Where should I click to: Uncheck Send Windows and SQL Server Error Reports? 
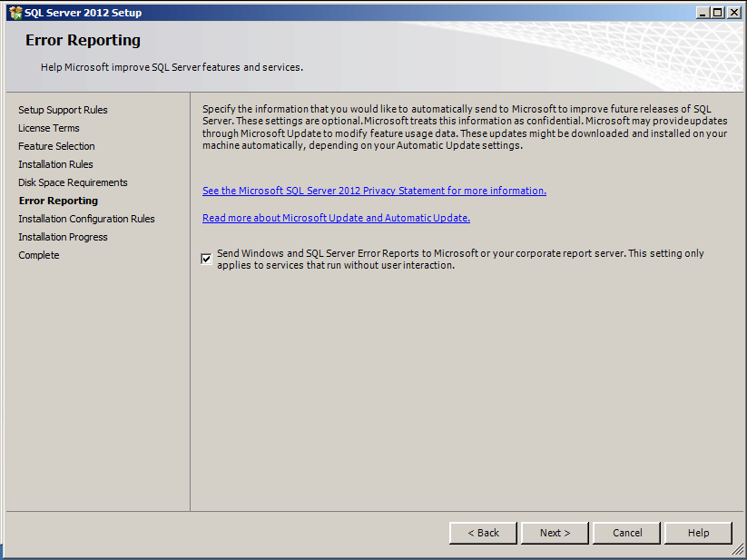point(206,259)
